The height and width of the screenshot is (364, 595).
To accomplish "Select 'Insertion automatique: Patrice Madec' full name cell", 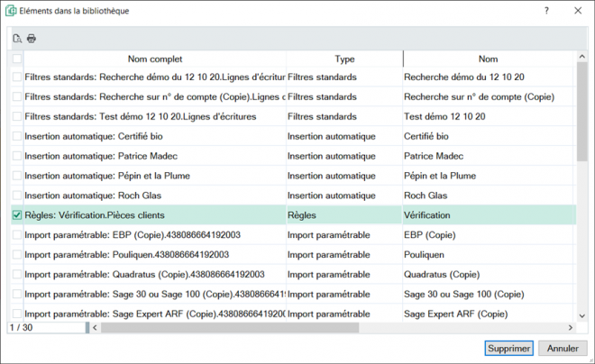I will pos(155,156).
